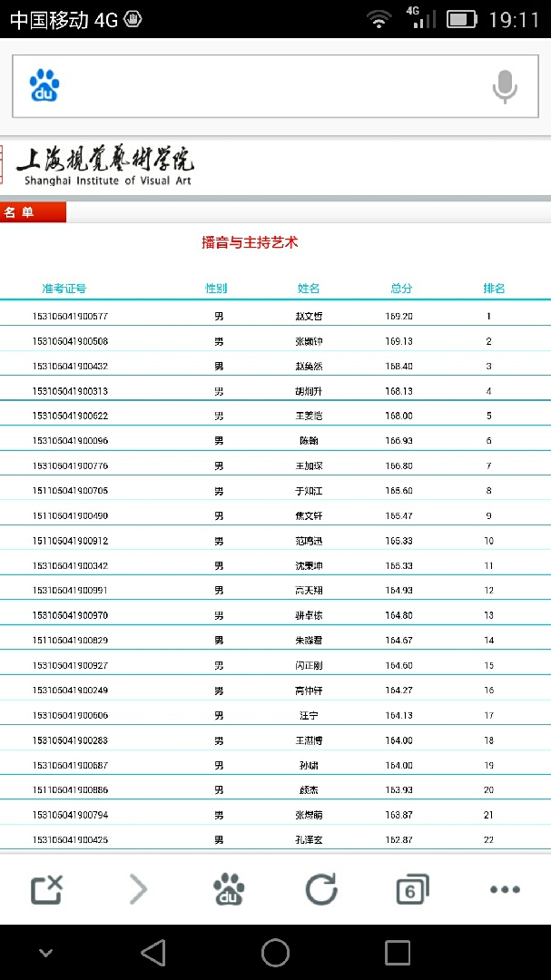This screenshot has width=551, height=980.
Task: Tap the Android recent apps square button
Action: coord(398,953)
